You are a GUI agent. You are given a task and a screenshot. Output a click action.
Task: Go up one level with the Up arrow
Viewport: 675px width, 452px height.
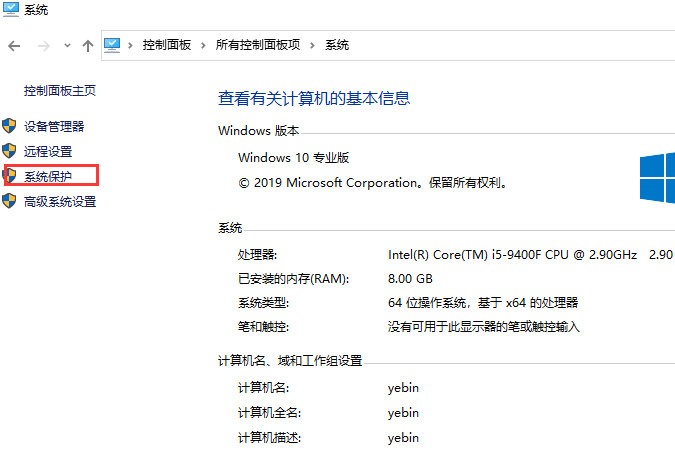pos(88,46)
